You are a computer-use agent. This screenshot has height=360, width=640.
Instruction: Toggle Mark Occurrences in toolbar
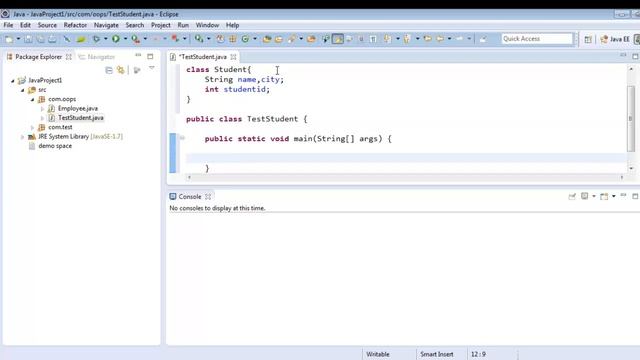click(338, 39)
